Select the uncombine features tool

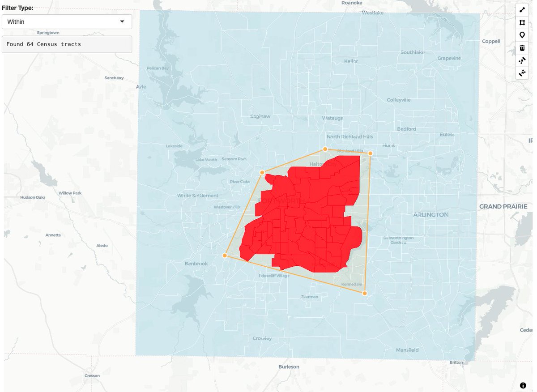(522, 73)
